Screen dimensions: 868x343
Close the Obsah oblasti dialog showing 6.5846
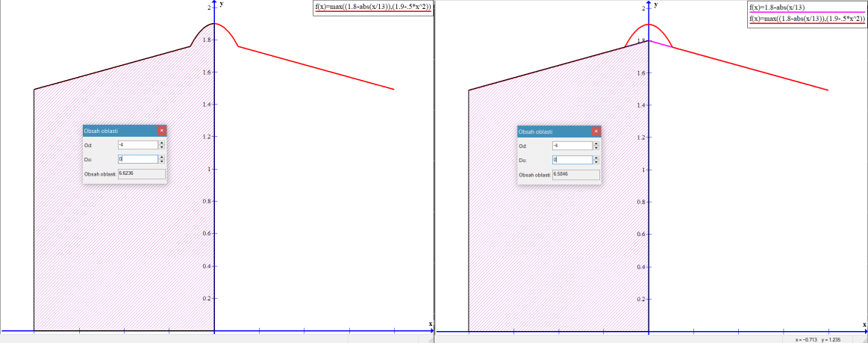coord(596,132)
